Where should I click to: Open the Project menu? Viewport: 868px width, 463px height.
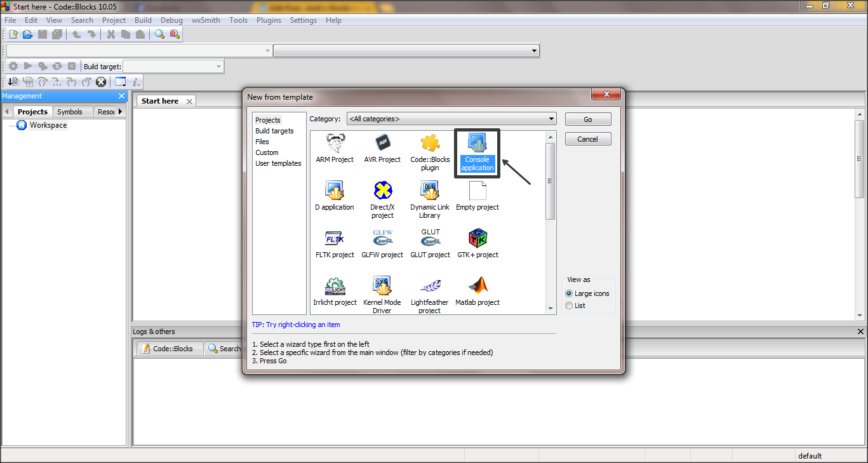114,20
